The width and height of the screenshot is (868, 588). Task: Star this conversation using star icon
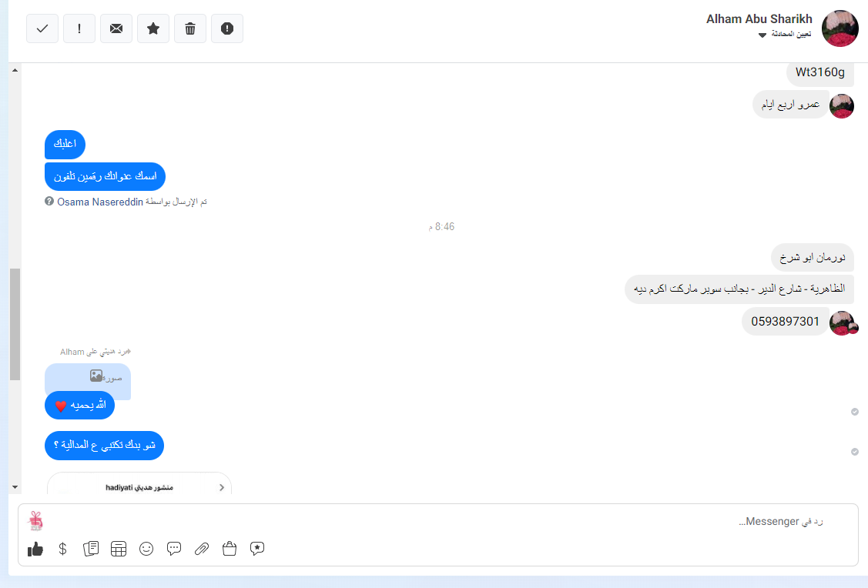tap(153, 28)
